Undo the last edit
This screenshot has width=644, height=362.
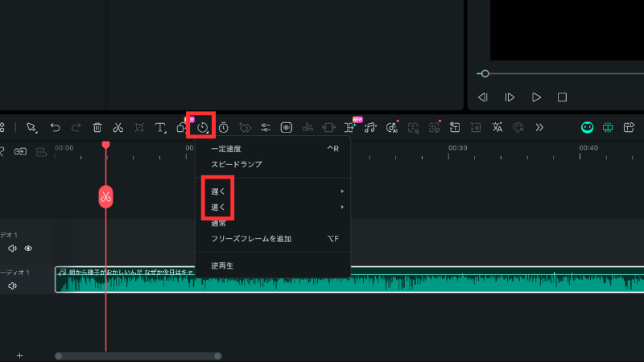[55, 128]
